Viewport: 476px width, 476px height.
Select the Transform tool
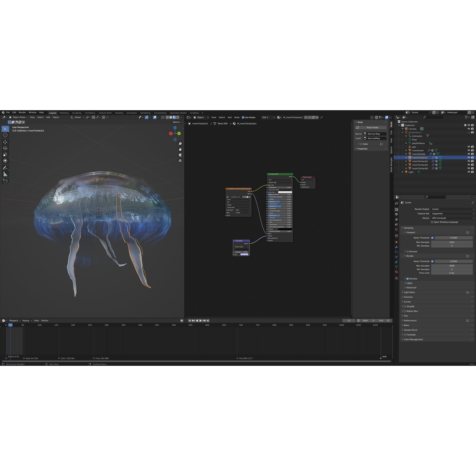pyautogui.click(x=5, y=160)
